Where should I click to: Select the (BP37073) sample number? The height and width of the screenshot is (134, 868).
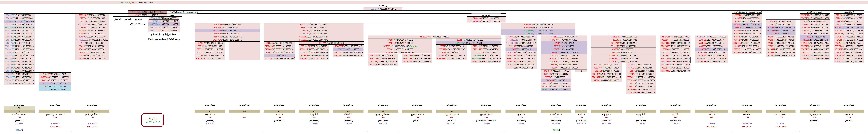(383, 121)
